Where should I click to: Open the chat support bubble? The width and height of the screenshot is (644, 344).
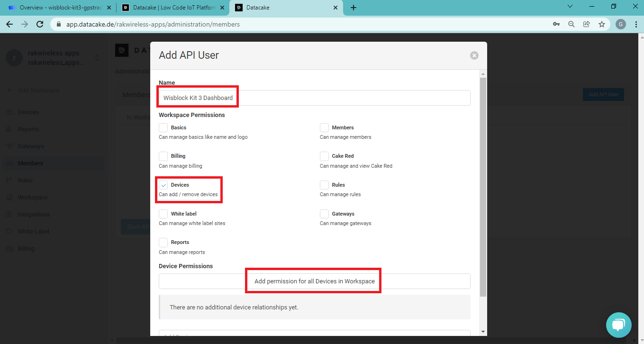[618, 325]
